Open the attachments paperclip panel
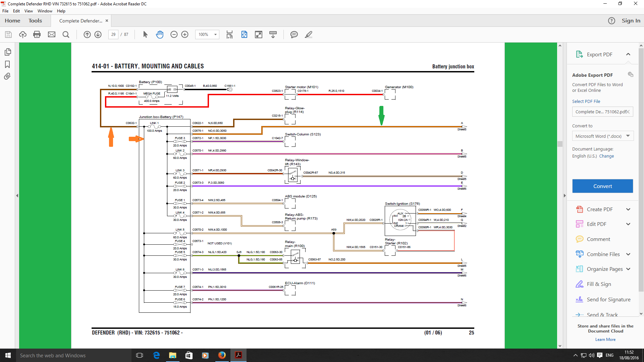 pyautogui.click(x=7, y=76)
